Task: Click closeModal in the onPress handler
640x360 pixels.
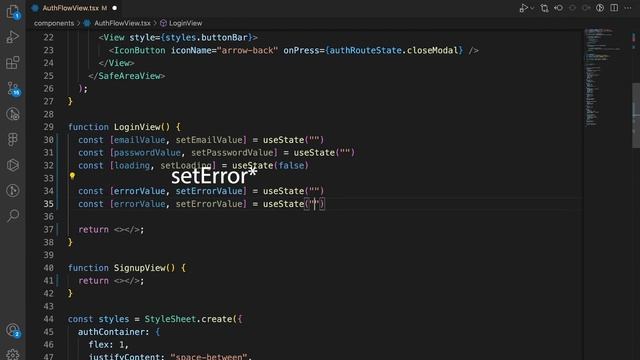Action: (x=432, y=50)
